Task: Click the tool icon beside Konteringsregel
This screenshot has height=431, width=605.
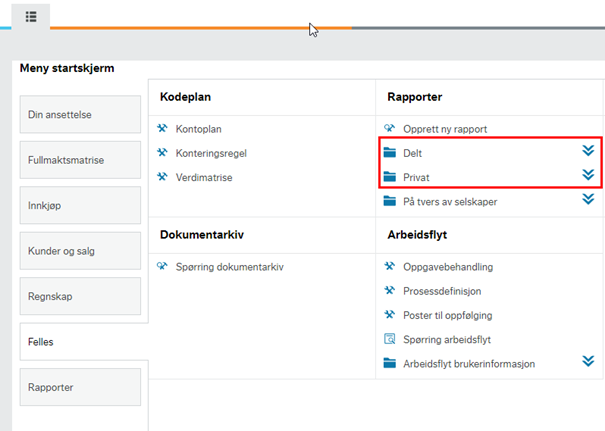Action: (162, 152)
